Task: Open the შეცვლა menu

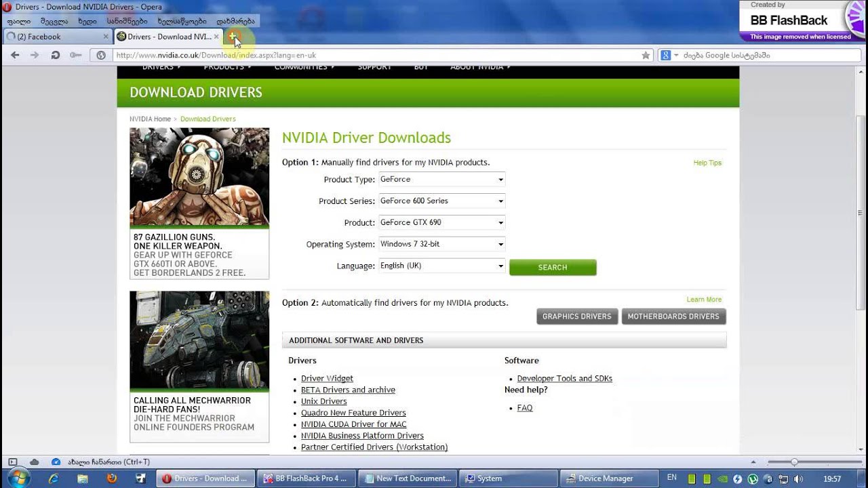Action: [54, 21]
